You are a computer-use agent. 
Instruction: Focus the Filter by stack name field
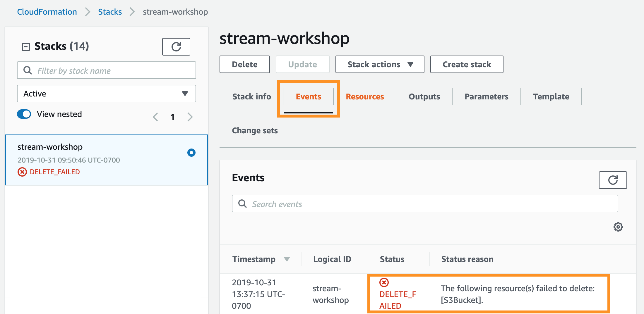107,70
